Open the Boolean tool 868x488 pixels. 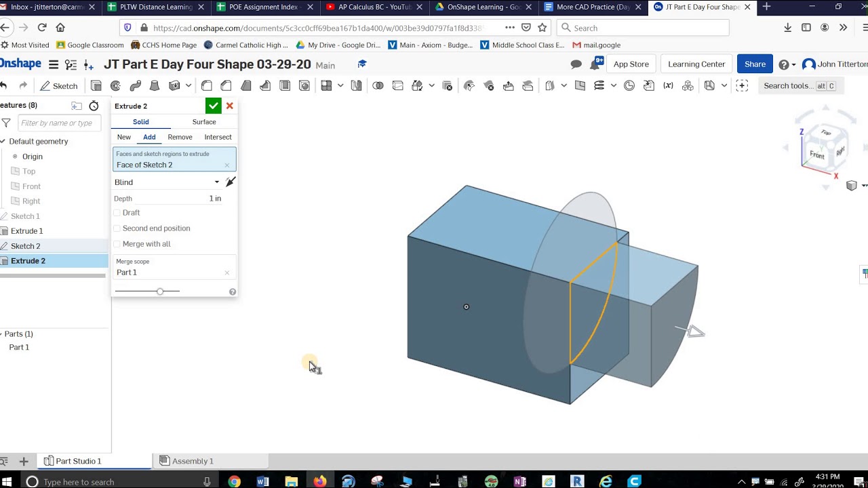378,86
